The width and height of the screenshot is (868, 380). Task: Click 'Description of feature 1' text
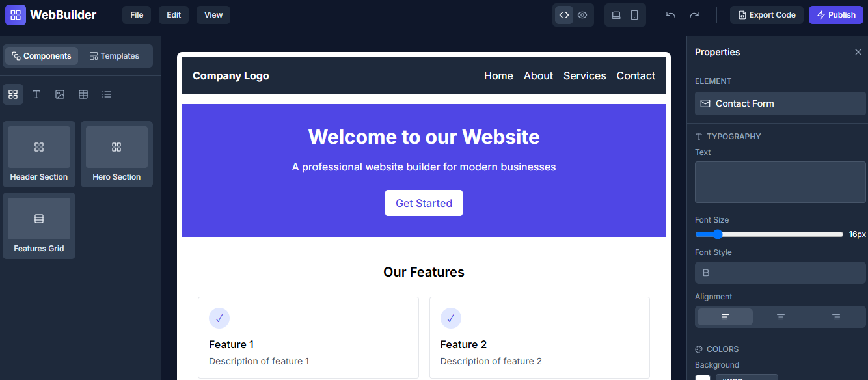coord(259,361)
